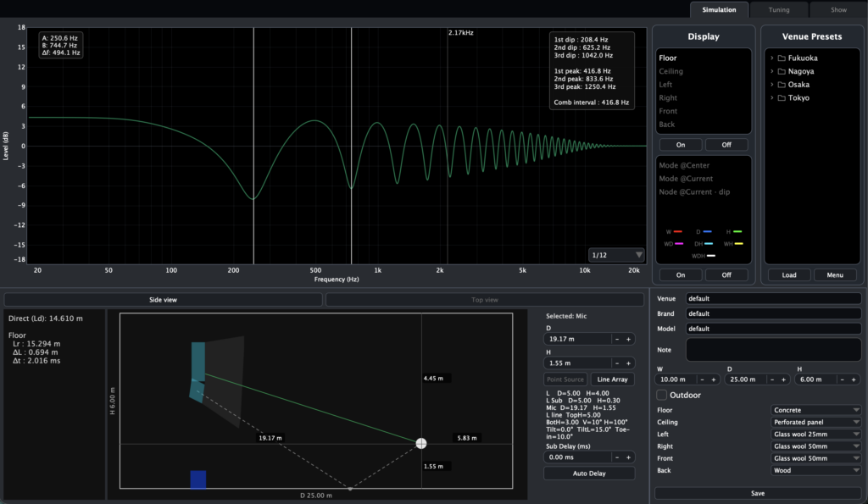
Task: Click the magenta WD mode color swatch
Action: (679, 244)
